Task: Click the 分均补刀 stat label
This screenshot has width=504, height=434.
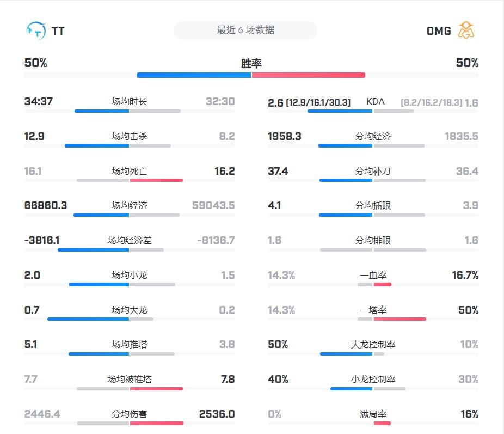Action: (x=373, y=172)
